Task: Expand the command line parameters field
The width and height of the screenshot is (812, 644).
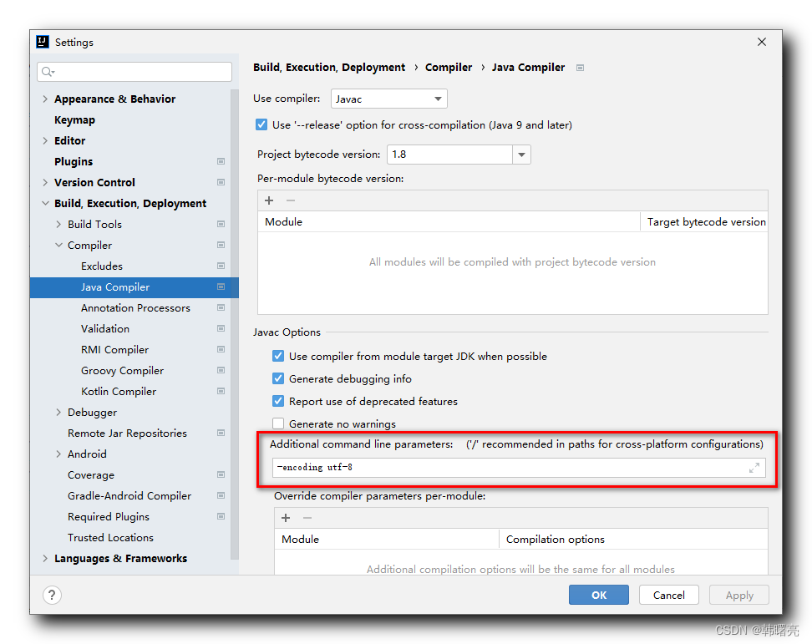Action: tap(754, 468)
